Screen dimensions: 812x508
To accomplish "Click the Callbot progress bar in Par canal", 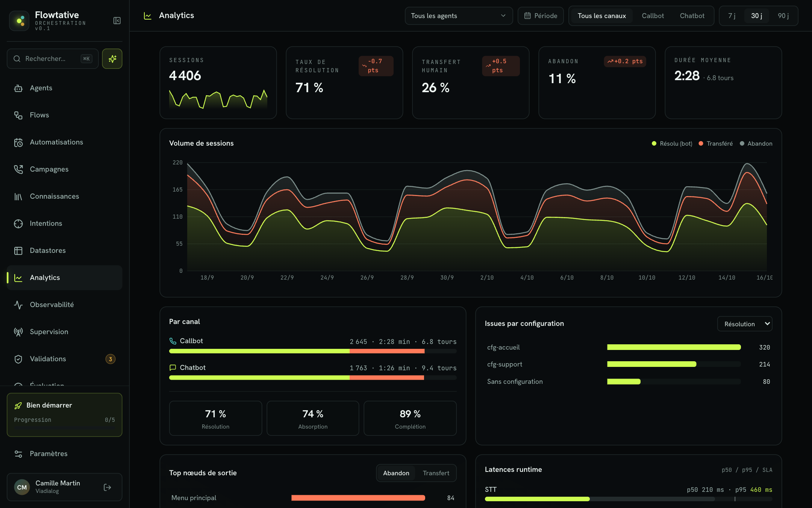I will coord(313,351).
